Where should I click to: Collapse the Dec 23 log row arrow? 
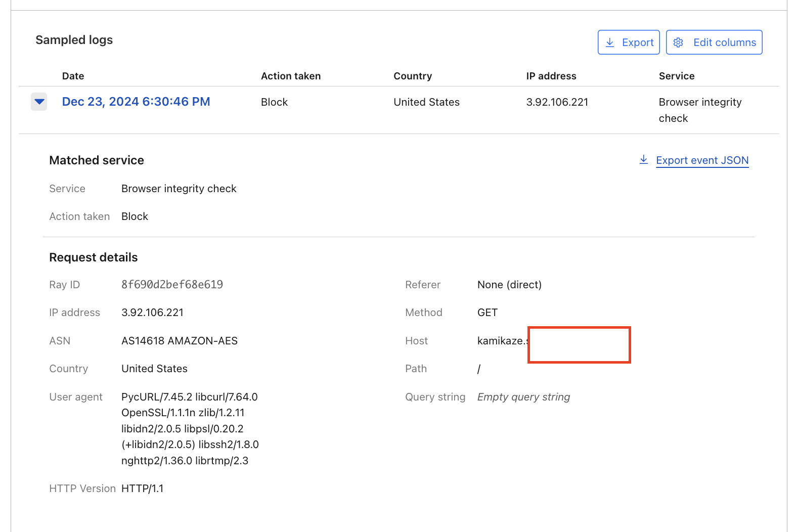[39, 102]
